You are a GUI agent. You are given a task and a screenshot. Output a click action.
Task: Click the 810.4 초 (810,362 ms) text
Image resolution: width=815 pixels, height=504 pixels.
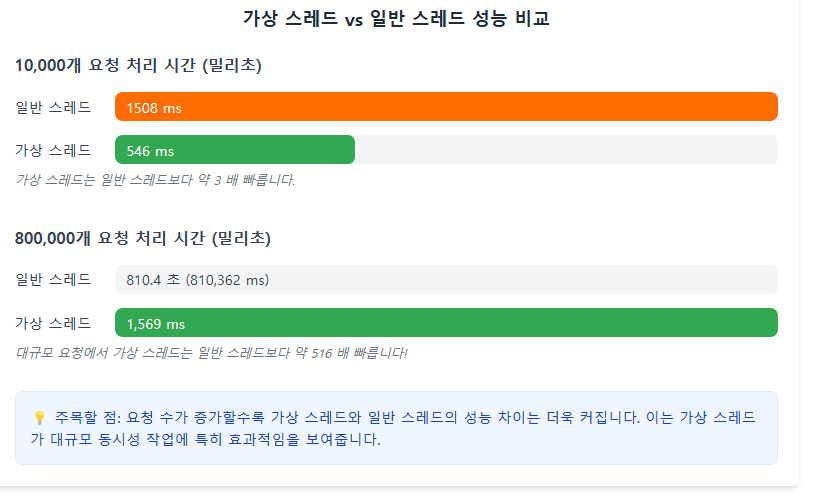198,281
